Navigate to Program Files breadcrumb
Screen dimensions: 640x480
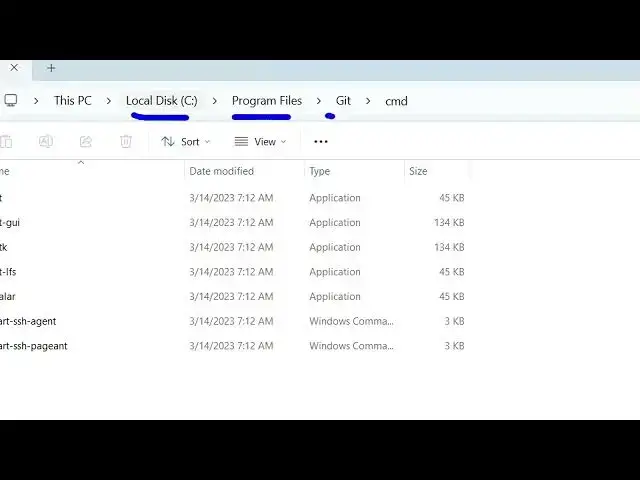(x=267, y=101)
